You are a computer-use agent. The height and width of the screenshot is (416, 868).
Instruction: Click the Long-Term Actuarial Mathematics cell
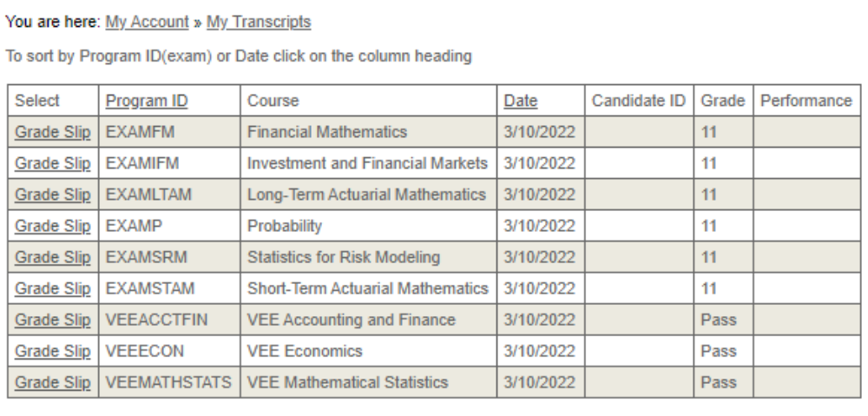pyautogui.click(x=366, y=195)
